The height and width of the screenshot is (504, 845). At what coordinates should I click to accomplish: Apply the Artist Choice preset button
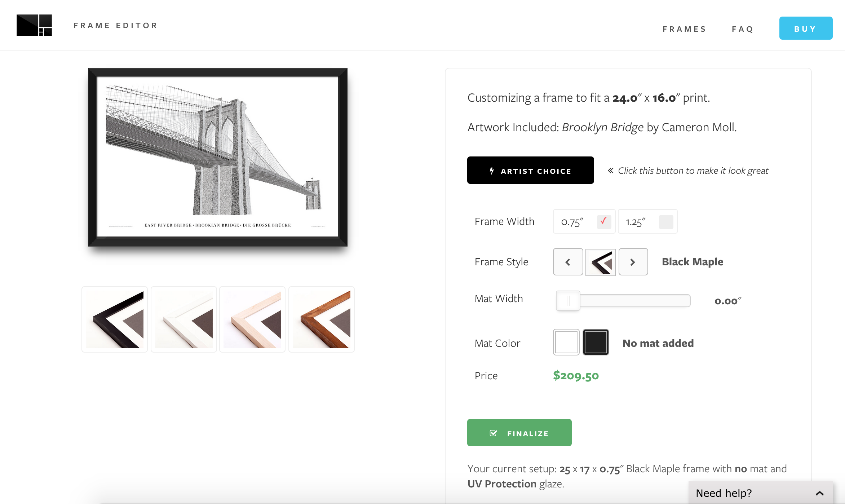pyautogui.click(x=530, y=171)
